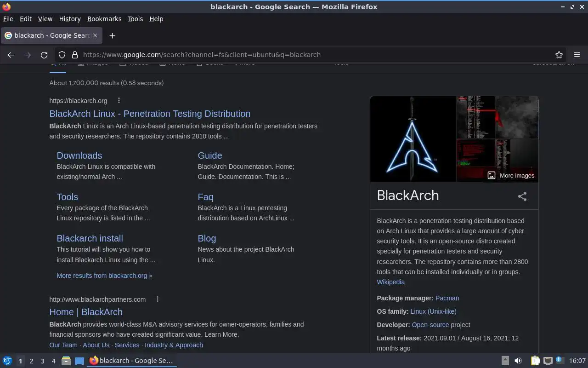Viewport: 588px width, 368px height.
Task: Open the Wikipedia source link
Action: pyautogui.click(x=391, y=282)
